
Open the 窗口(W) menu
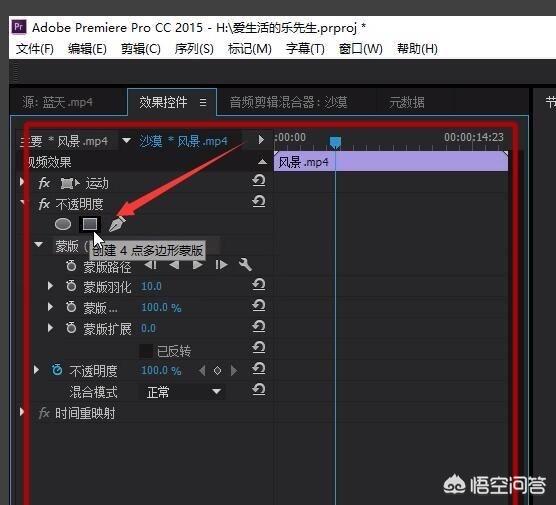click(361, 49)
